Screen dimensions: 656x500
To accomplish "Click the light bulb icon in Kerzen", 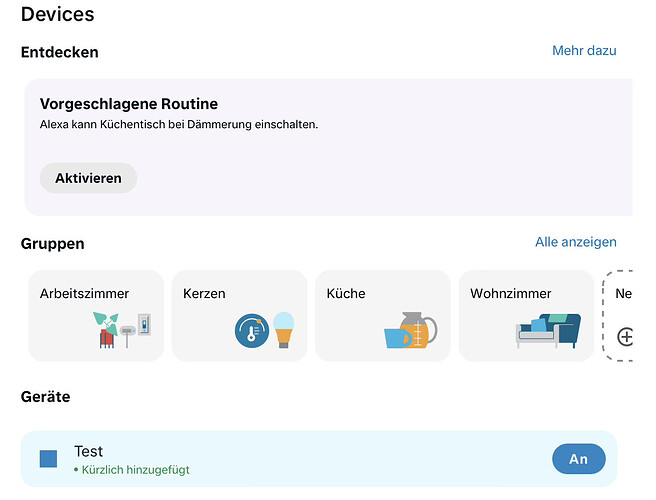I will 284,330.
